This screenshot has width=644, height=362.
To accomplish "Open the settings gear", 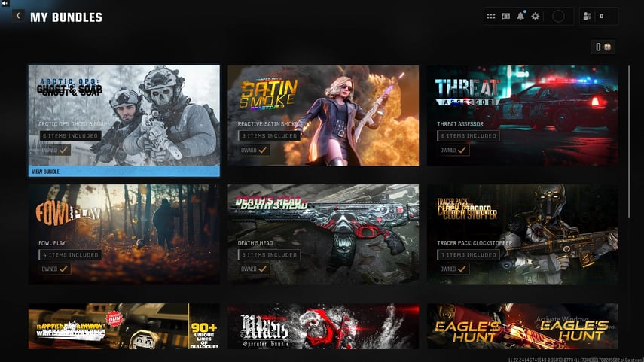I will (x=536, y=16).
